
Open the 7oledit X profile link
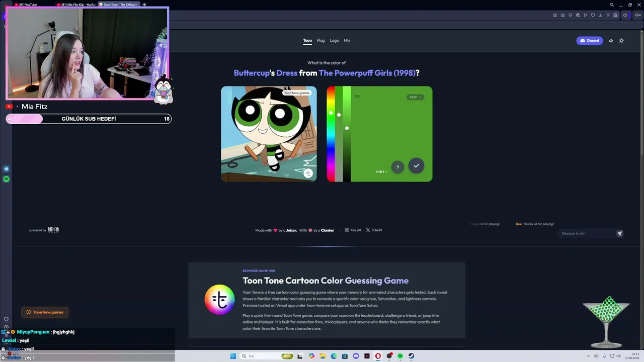374,230
